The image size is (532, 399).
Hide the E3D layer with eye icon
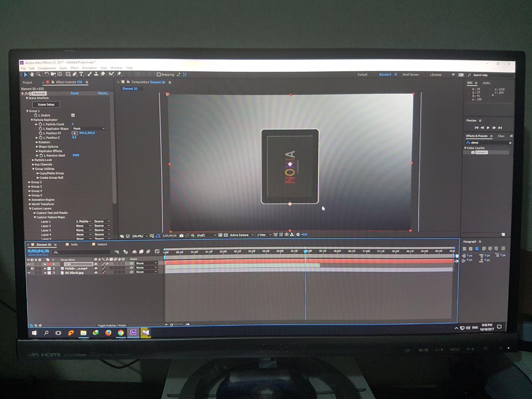(29, 264)
